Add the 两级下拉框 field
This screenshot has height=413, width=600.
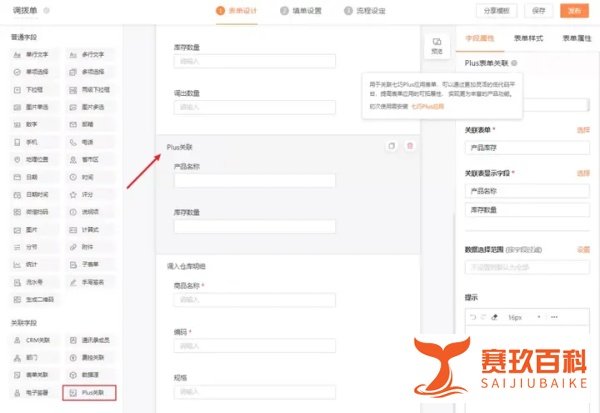point(90,90)
